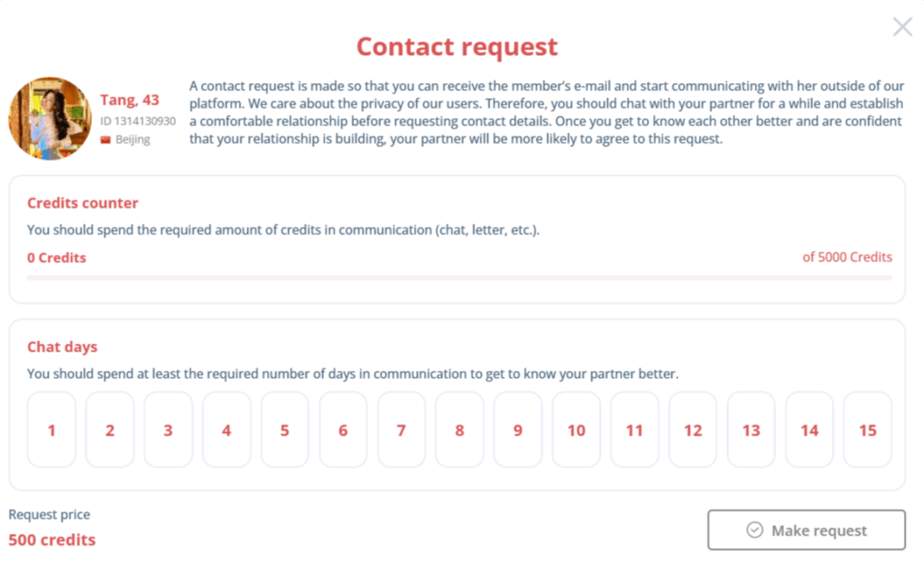Click the 500 credits price text
The height and width of the screenshot is (562, 924).
point(51,539)
